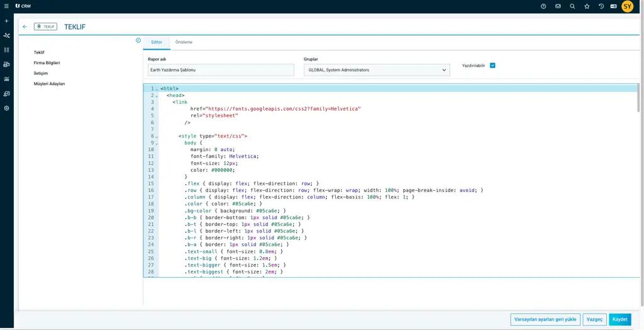The image size is (644, 330).
Task: Switch to the Önizleme tab
Action: (x=184, y=42)
